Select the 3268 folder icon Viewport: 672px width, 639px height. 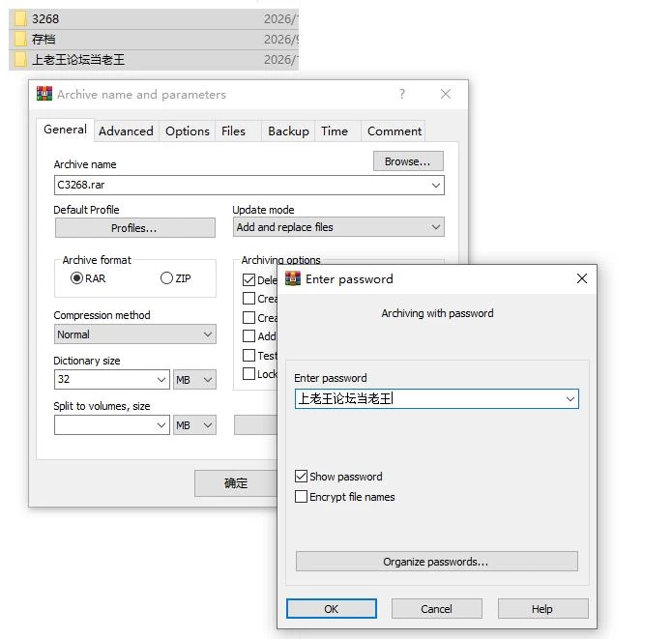coord(20,19)
